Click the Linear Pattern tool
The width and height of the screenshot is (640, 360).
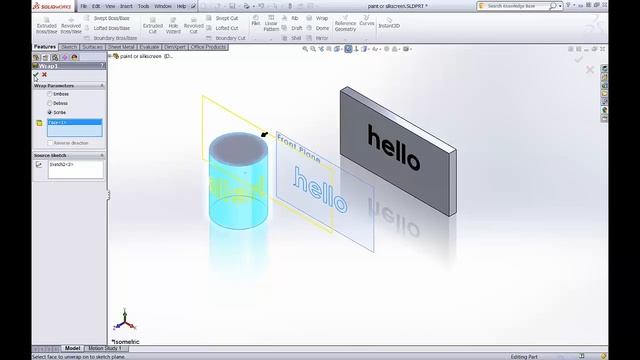[271, 23]
